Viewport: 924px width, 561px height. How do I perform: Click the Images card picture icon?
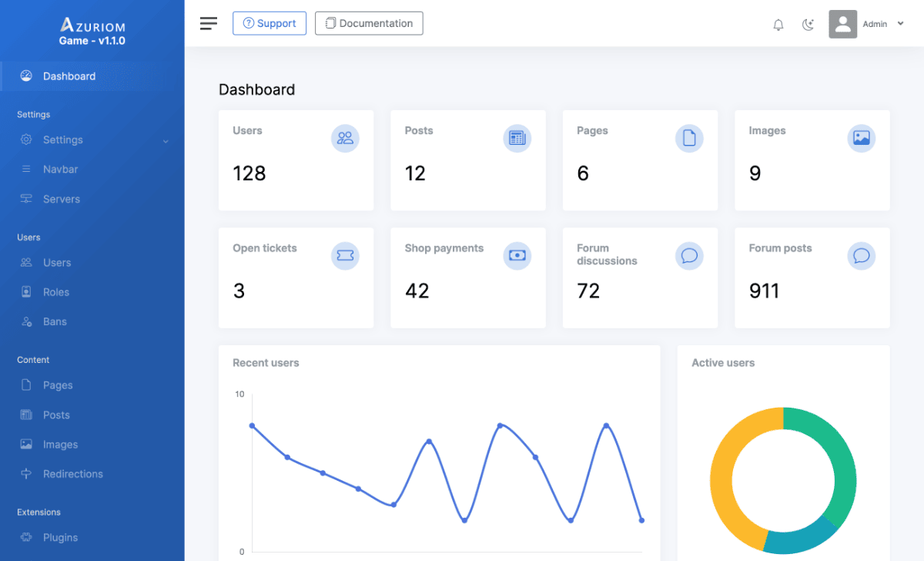[x=861, y=138]
